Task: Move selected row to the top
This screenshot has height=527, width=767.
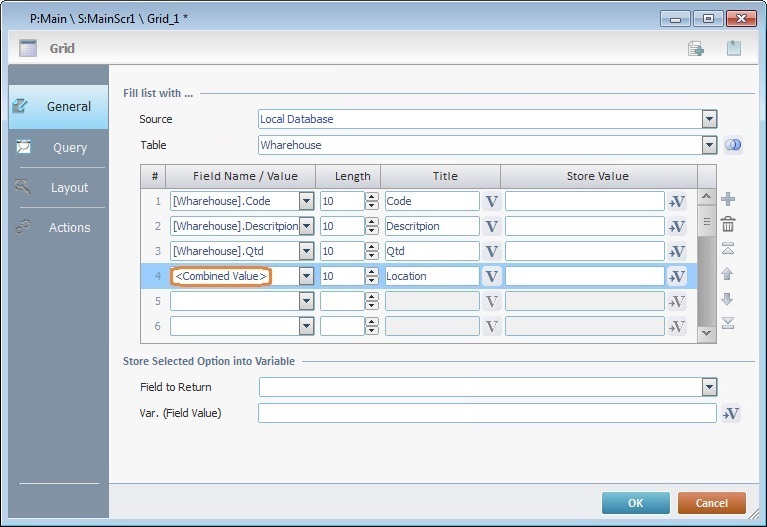Action: pyautogui.click(x=728, y=249)
